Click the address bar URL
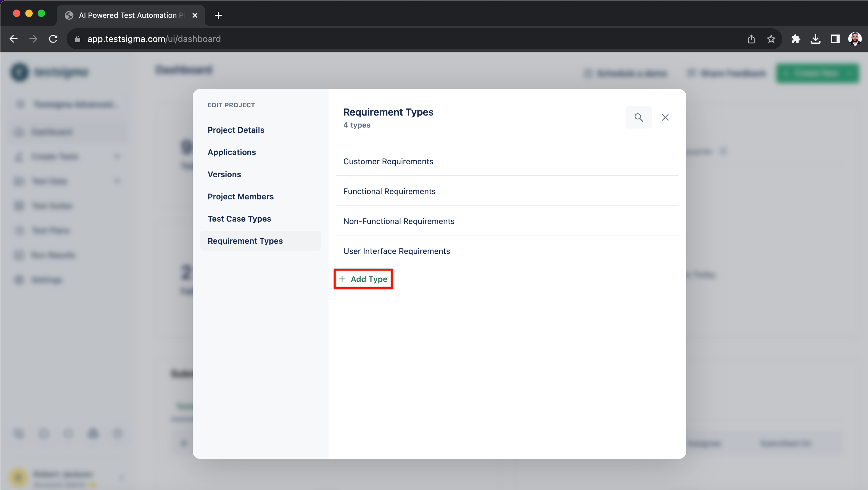The height and width of the screenshot is (490, 868). click(x=154, y=39)
